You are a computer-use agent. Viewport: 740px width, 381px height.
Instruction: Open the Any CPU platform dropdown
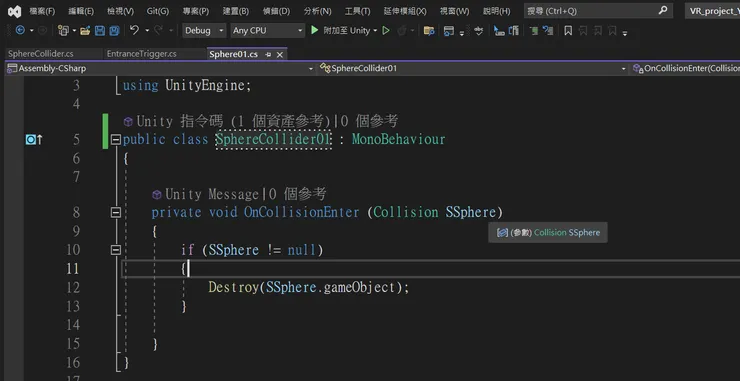(268, 31)
